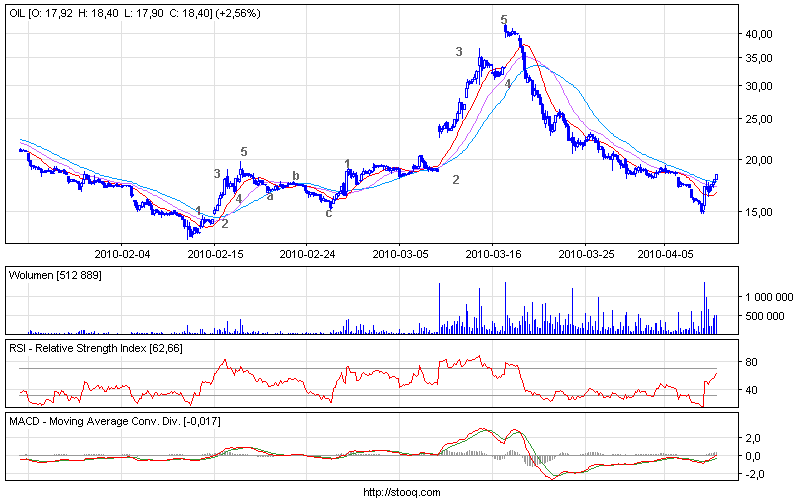
Task: Click the wave label 'b' on the price chart
Action: (x=295, y=176)
